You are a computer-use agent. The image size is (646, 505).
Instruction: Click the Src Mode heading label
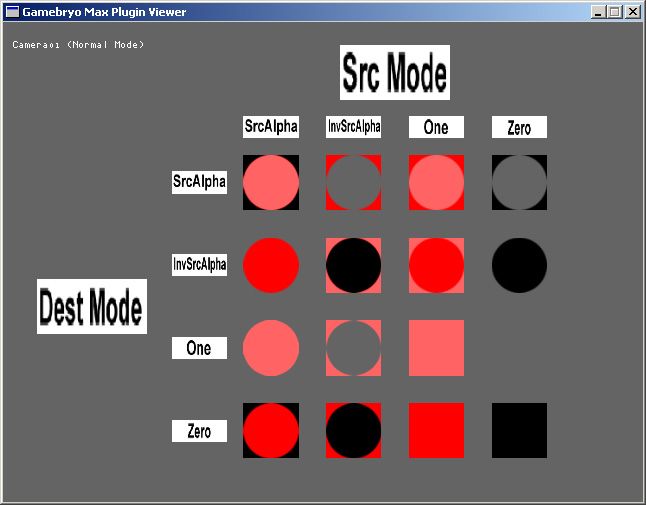click(395, 72)
